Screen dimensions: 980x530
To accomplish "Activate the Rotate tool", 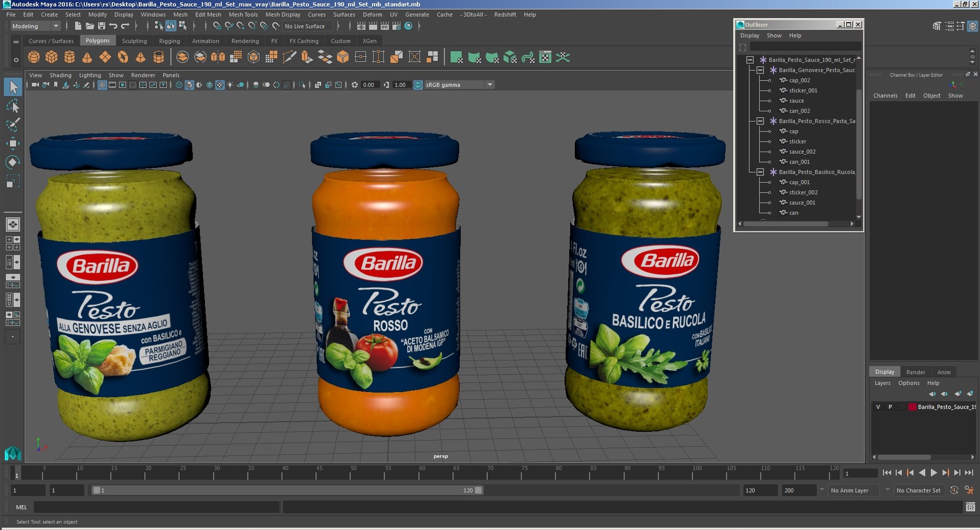I will coord(13,162).
